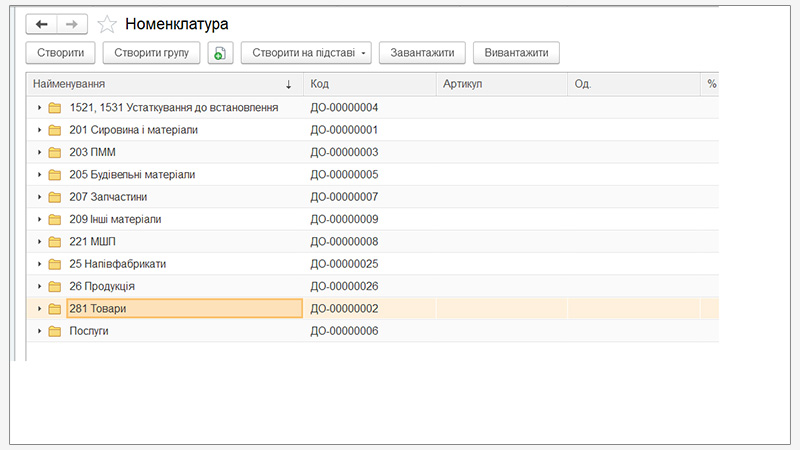Click folder icon of 207 Запчастини
Screen dimensions: 800x450
[55, 197]
